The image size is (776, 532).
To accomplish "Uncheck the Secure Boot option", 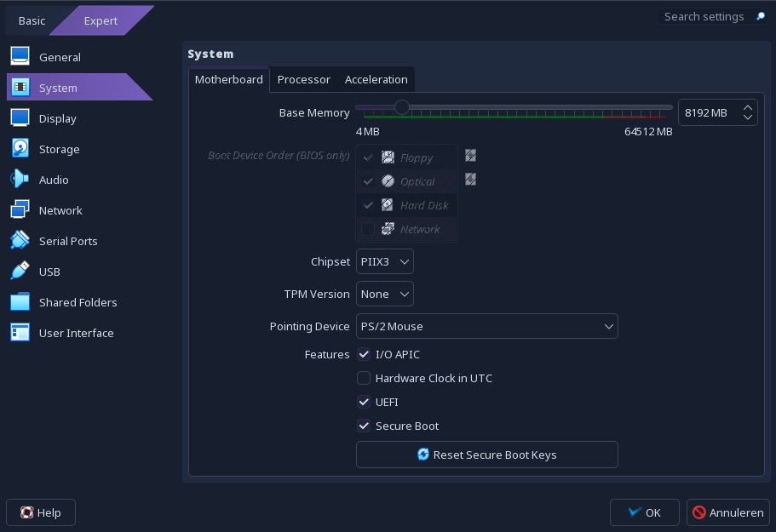I will pyautogui.click(x=364, y=426).
